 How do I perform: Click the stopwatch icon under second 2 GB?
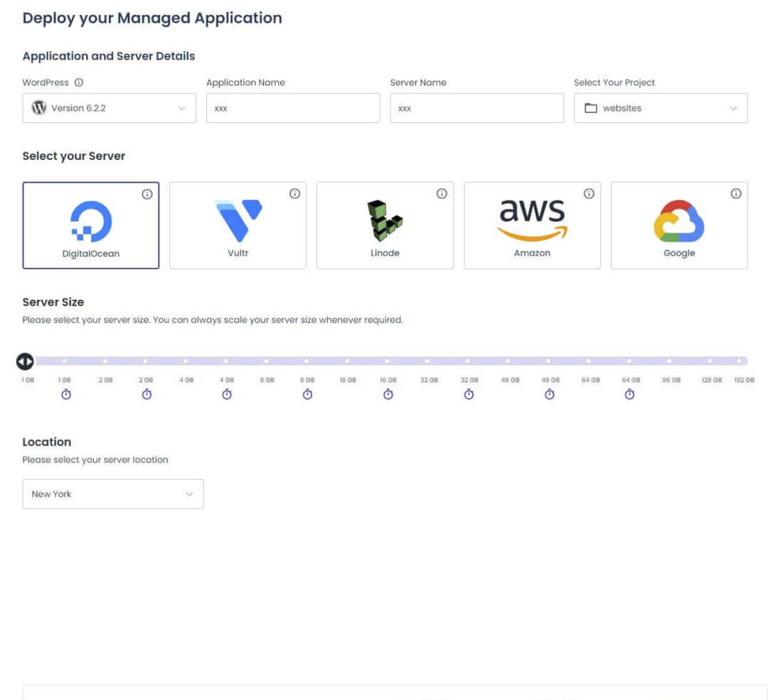[146, 394]
